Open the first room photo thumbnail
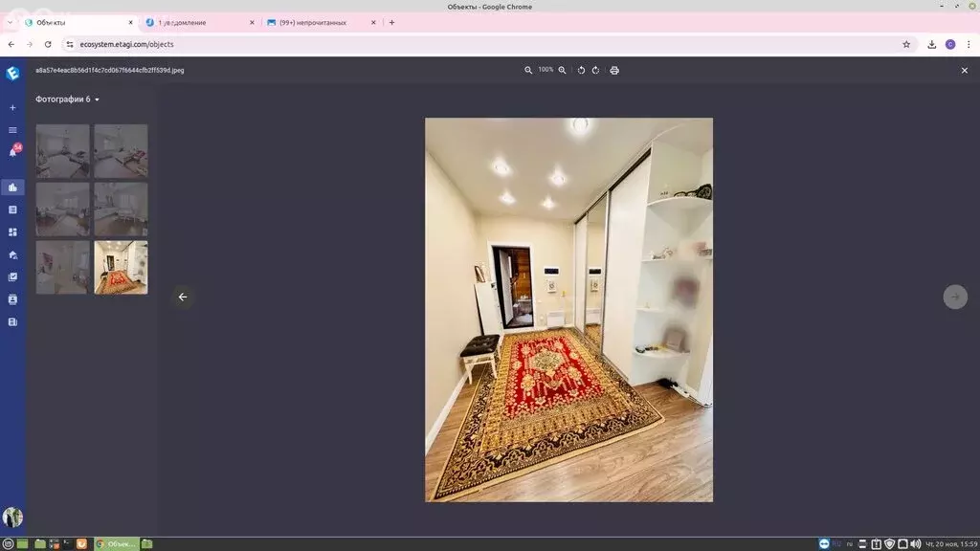The image size is (980, 551). pyautogui.click(x=62, y=151)
